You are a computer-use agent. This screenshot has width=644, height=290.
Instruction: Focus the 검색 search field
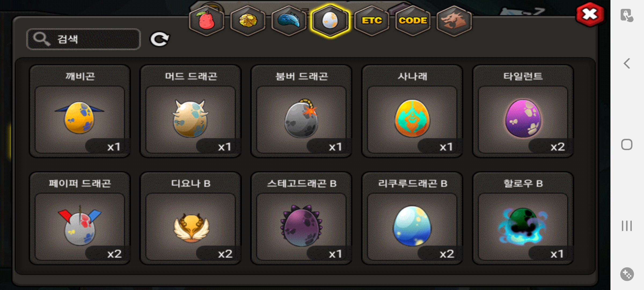[83, 39]
